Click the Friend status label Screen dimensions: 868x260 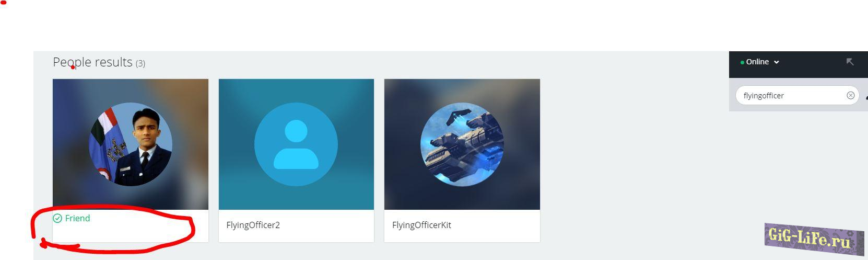point(77,218)
